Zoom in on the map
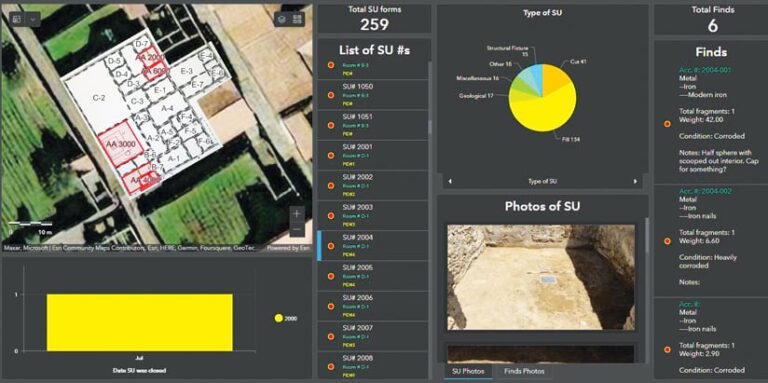This screenshot has height=383, width=768. (297, 214)
